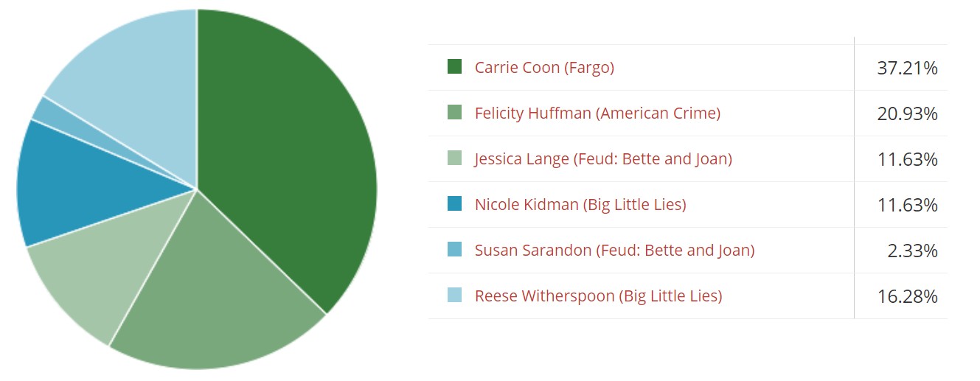Click the 37.21% value in the legend
Image resolution: width=980 pixels, height=381 pixels.
907,69
